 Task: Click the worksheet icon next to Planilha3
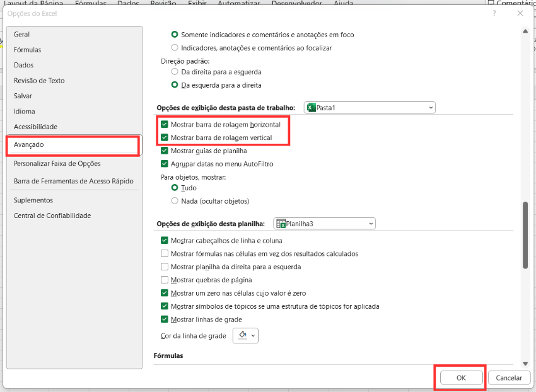point(281,224)
